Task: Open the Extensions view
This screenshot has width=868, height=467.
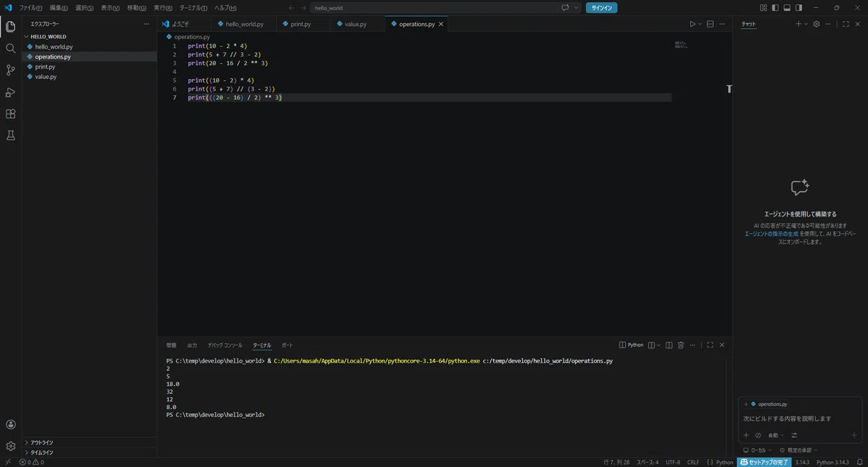Action: coord(10,114)
